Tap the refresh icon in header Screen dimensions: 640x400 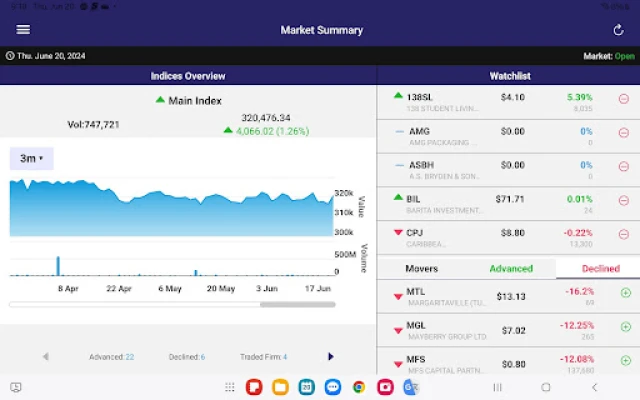coord(617,30)
